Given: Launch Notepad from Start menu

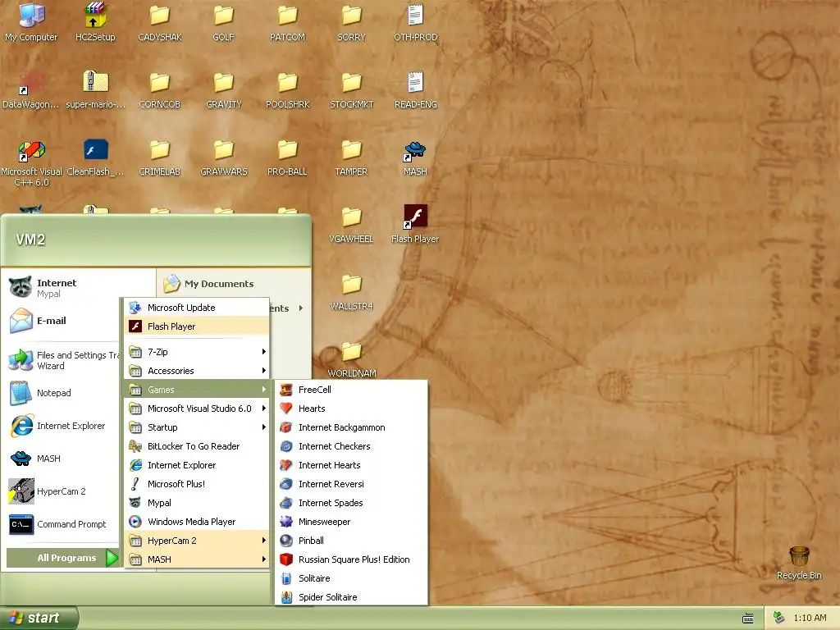Looking at the screenshot, I should [x=62, y=393].
